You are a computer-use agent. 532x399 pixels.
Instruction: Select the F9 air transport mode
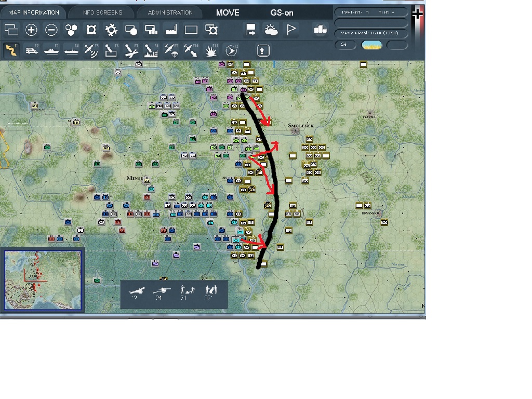[171, 50]
